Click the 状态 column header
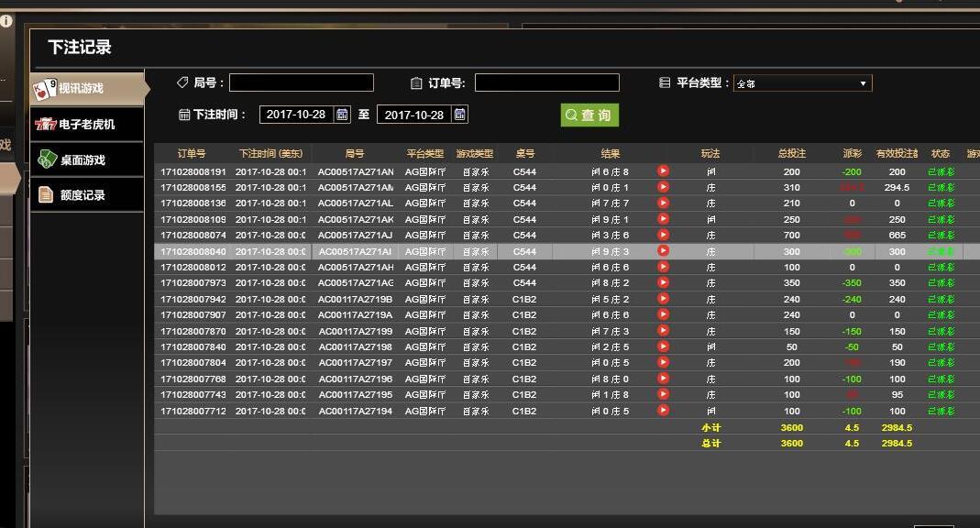Viewport: 980px width, 528px height. (x=941, y=154)
